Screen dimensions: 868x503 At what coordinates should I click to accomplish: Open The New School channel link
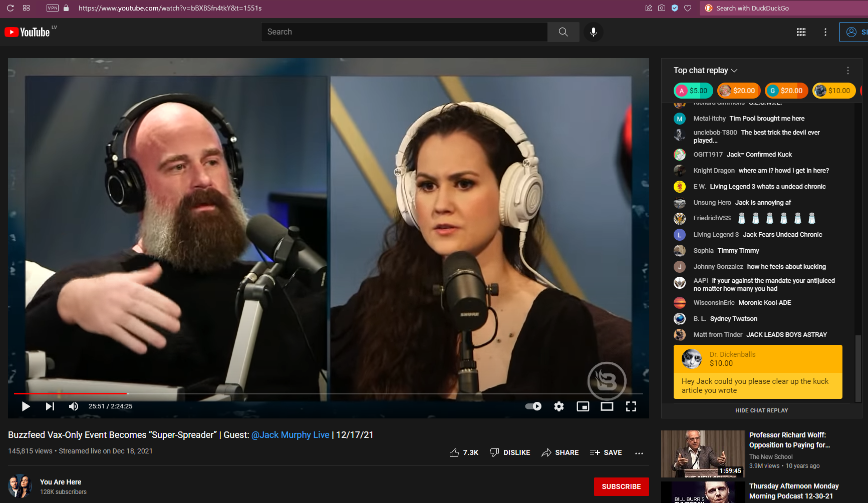pos(771,457)
